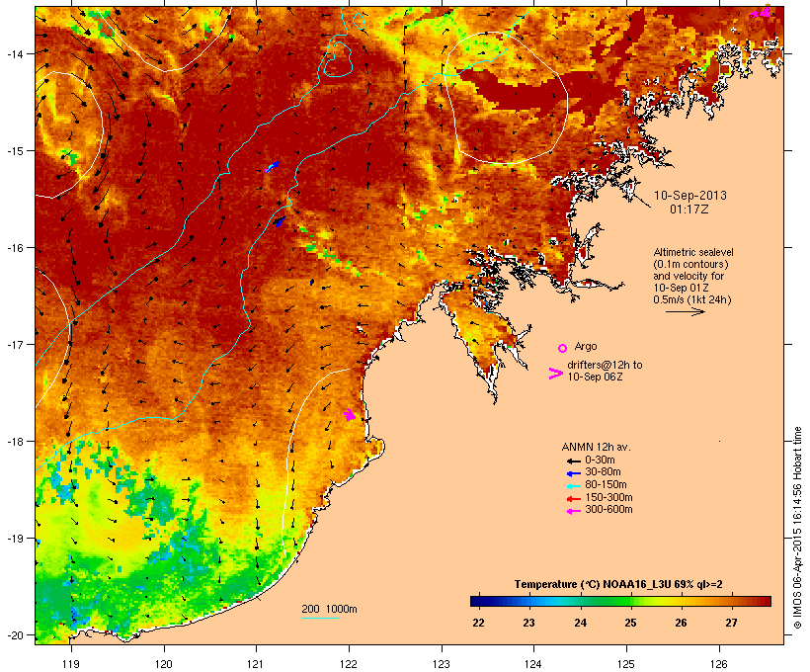Click the 'Altimetric sealevel' text
The image size is (810, 672).
point(693,252)
